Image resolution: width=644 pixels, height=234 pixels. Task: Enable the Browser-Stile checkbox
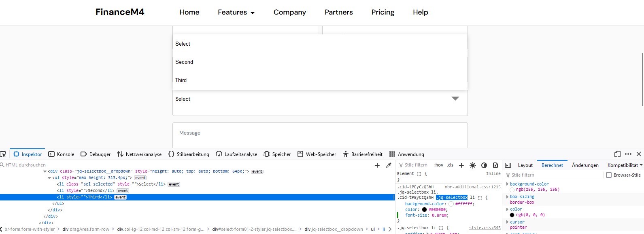[609, 175]
